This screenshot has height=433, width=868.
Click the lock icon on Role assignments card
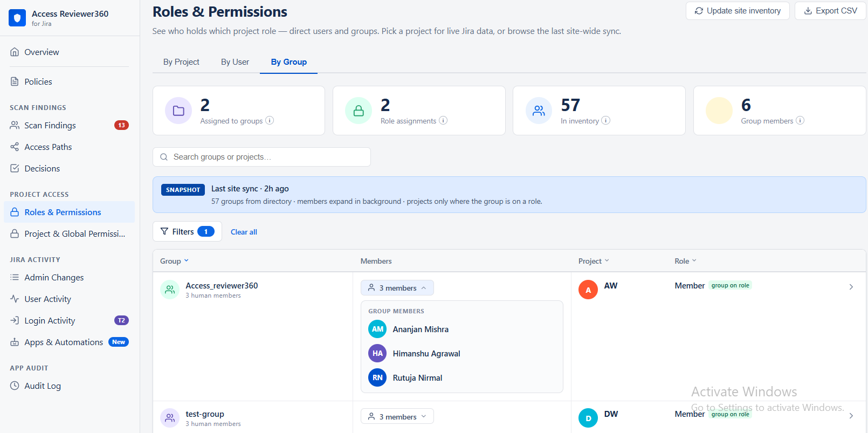359,111
